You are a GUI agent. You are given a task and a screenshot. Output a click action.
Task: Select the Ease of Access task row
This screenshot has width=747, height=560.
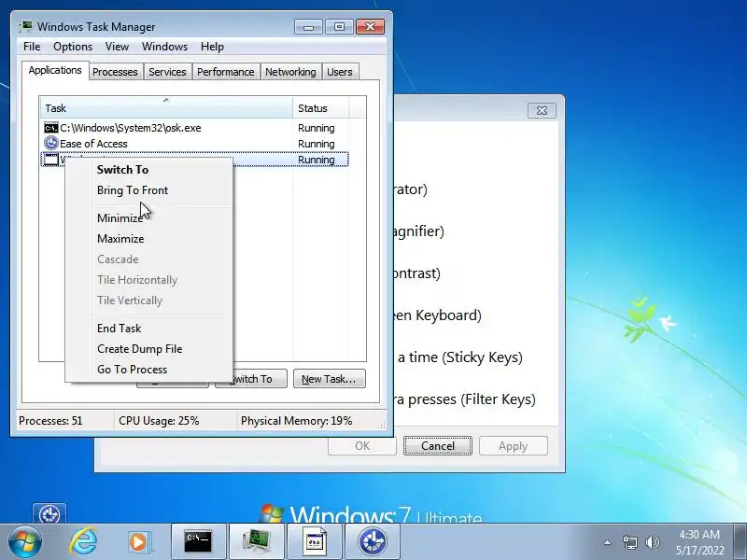click(194, 144)
